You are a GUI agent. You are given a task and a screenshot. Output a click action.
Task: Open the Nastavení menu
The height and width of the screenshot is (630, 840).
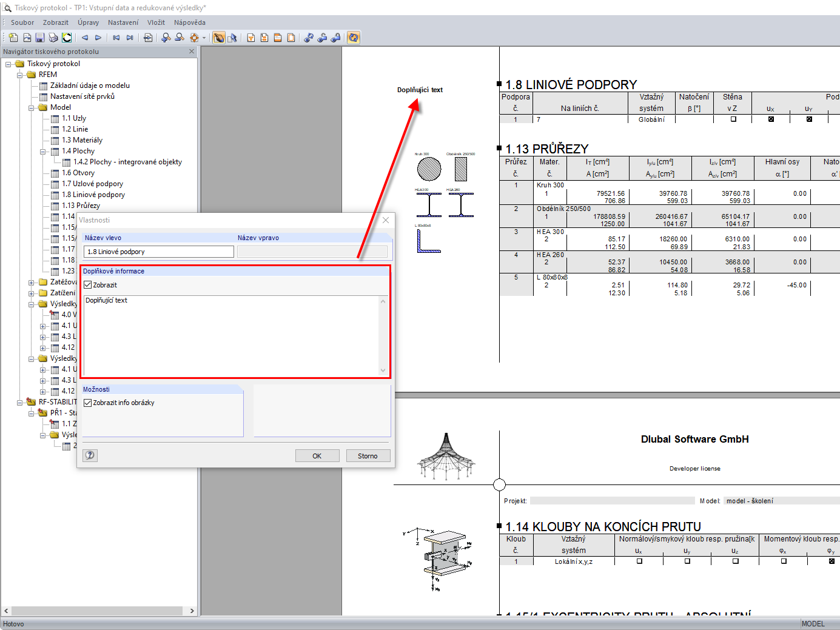pos(123,22)
